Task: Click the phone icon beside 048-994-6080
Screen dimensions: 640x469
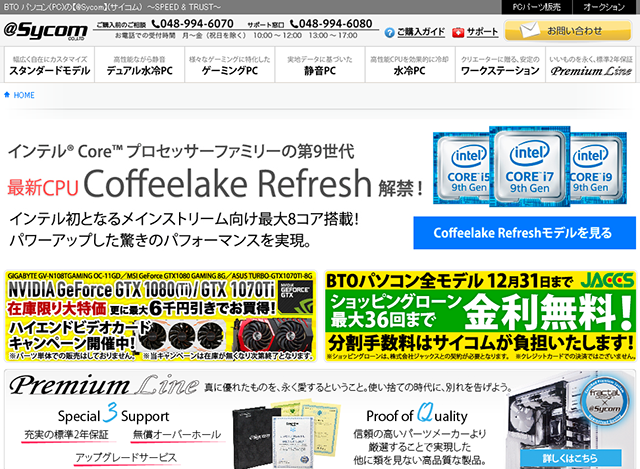Action: 294,24
